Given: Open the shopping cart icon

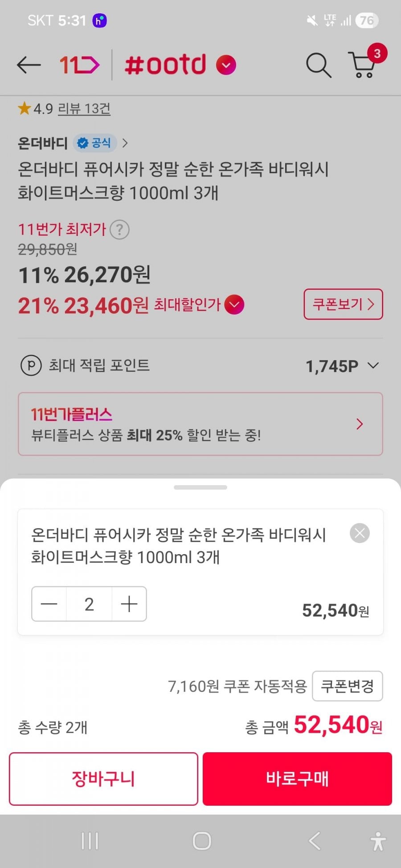Looking at the screenshot, I should (364, 65).
